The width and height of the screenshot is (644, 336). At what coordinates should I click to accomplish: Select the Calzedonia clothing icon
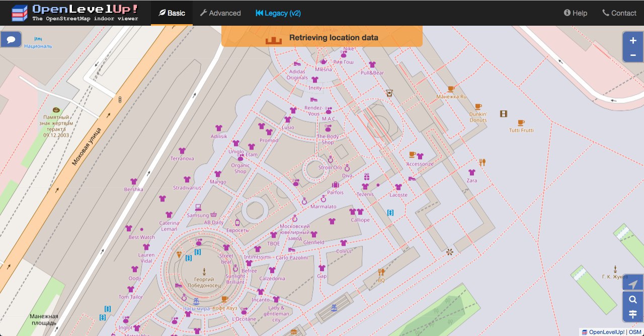click(272, 271)
